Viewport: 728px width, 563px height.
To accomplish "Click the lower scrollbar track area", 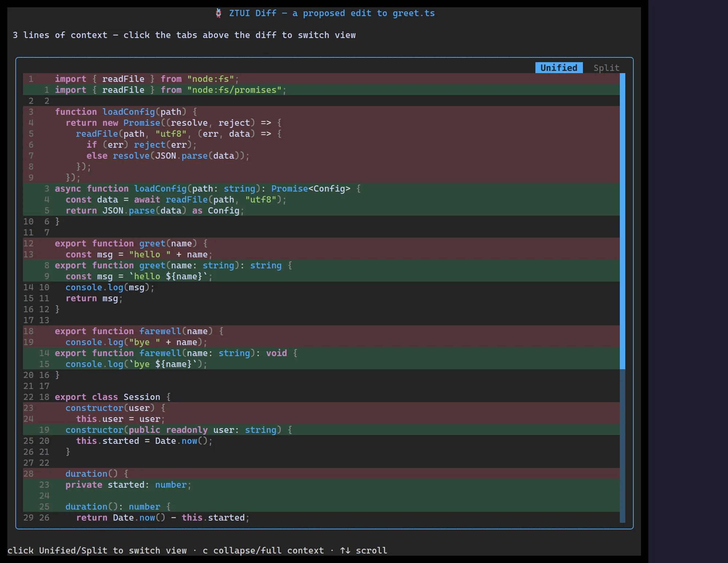I will click(622, 446).
